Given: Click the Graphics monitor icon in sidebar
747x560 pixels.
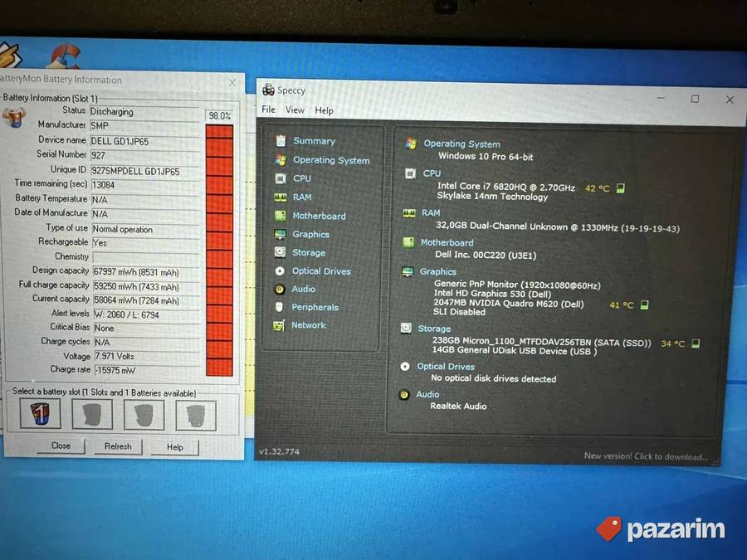Looking at the screenshot, I should (x=280, y=234).
